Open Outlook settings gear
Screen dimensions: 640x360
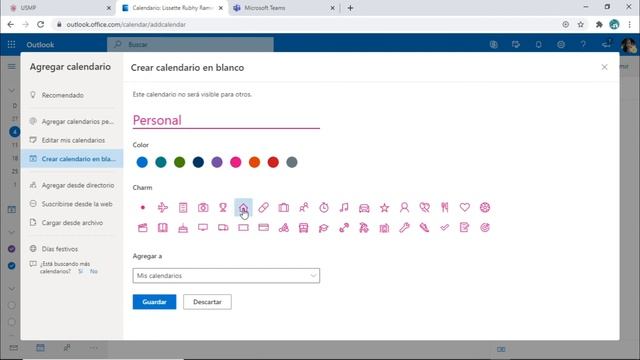tap(561, 44)
